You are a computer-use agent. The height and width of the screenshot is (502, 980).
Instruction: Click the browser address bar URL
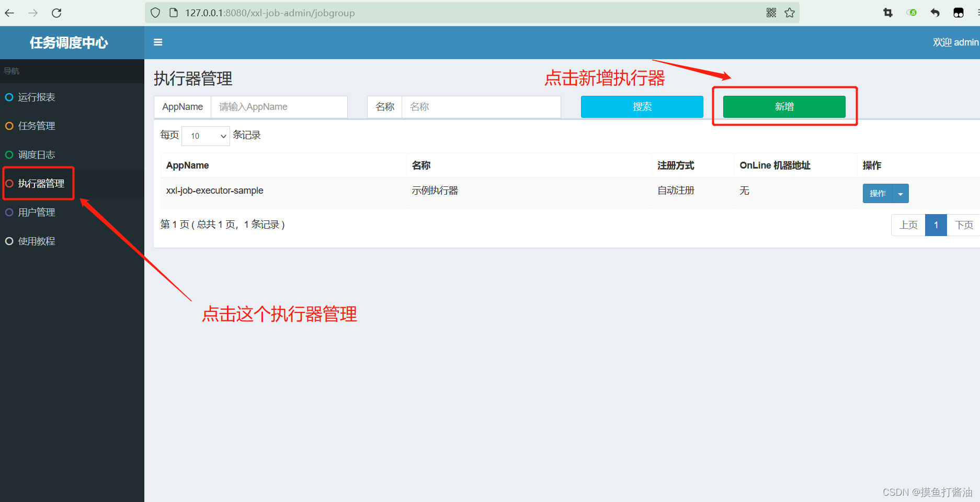[270, 13]
